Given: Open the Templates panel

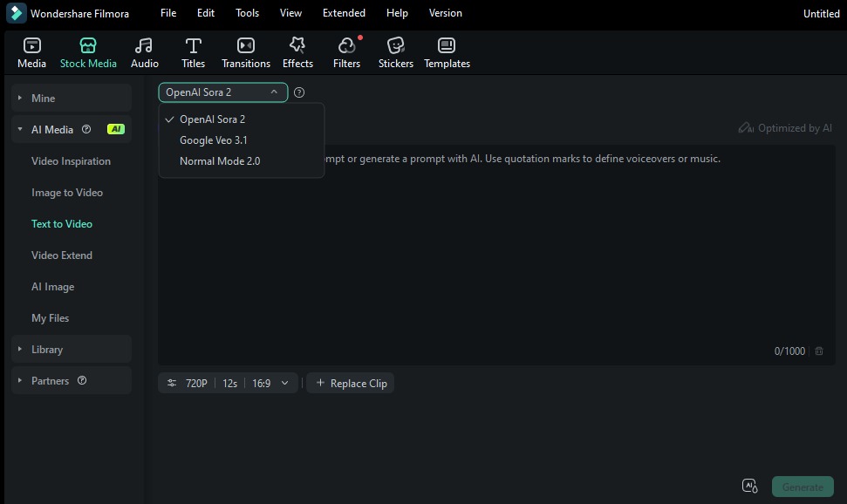Looking at the screenshot, I should [446, 51].
